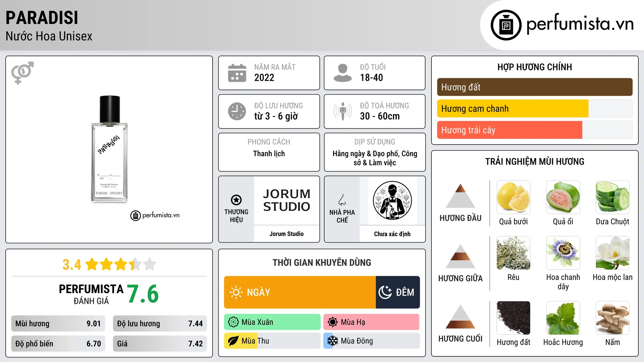Click the leaf icon for Mùa Thu
The width and height of the screenshot is (644, 362).
[233, 341]
